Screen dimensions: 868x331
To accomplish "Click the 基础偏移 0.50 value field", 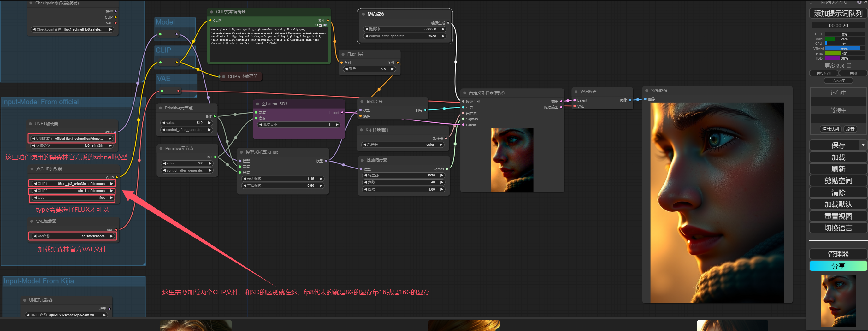I will pyautogui.click(x=283, y=186).
